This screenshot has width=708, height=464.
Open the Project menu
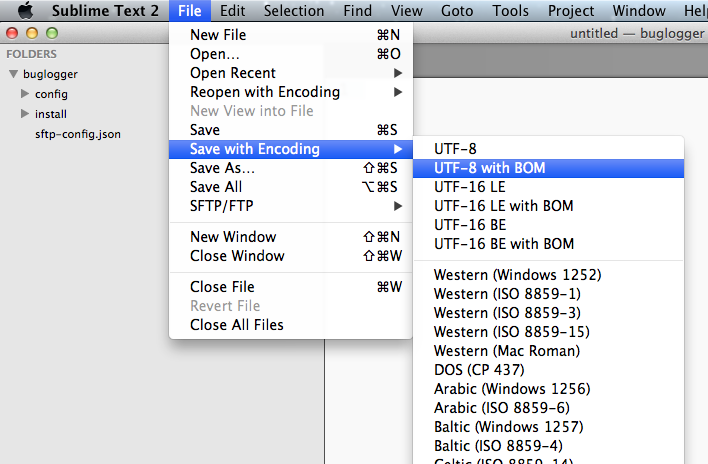click(x=571, y=10)
